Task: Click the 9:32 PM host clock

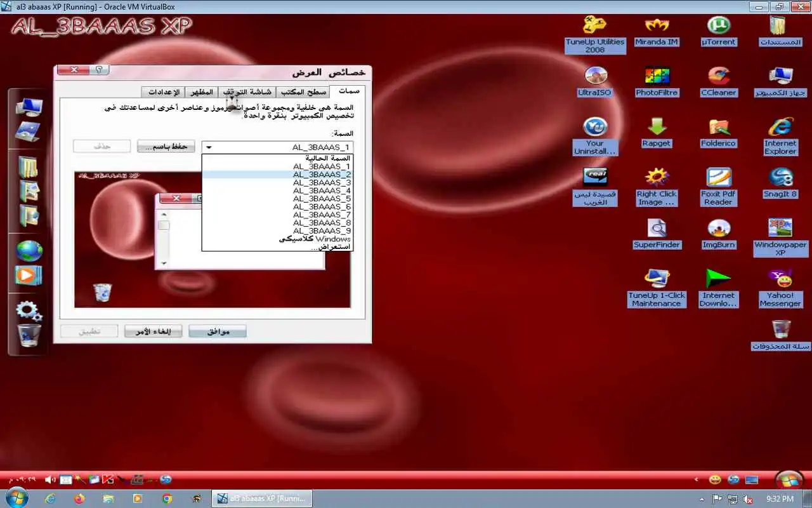Action: pos(780,499)
